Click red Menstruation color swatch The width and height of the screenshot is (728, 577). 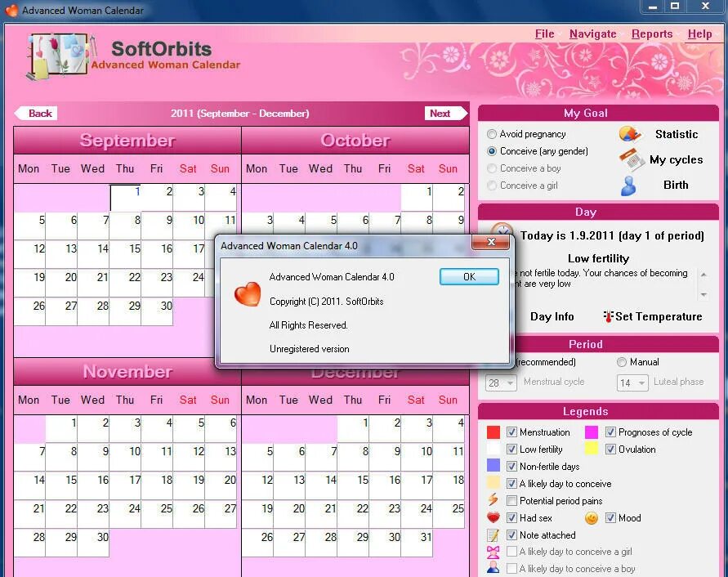point(493,432)
